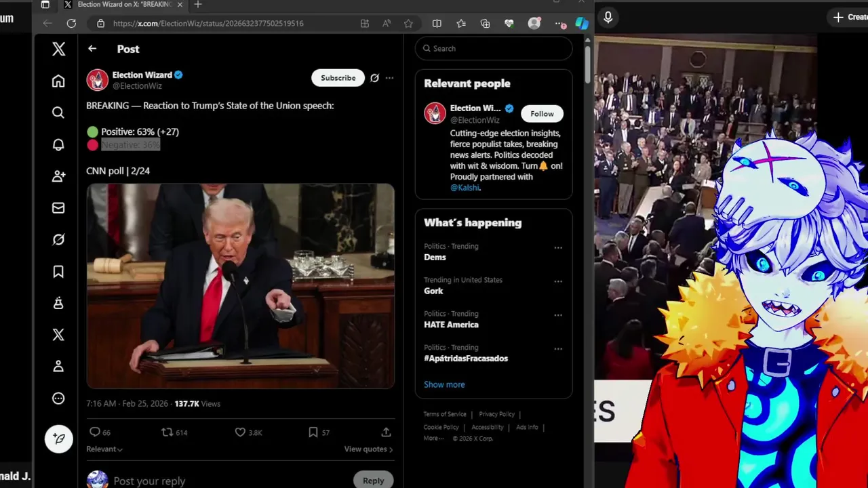Click Show more under What's happening
868x488 pixels.
point(444,384)
